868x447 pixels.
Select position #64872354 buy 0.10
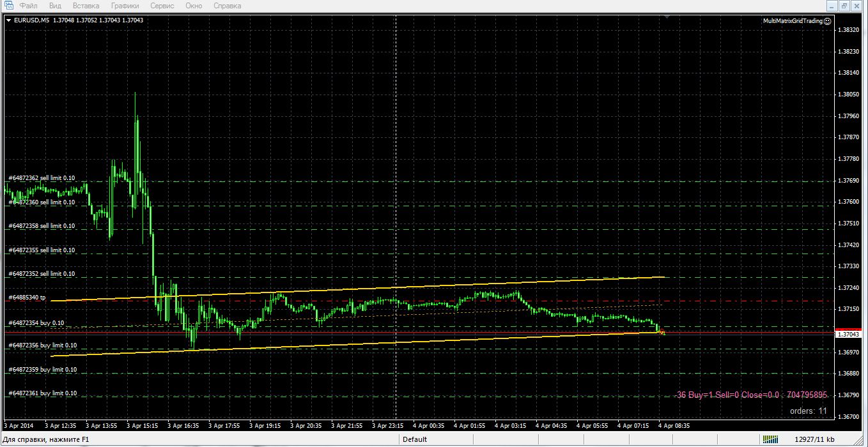pyautogui.click(x=36, y=323)
